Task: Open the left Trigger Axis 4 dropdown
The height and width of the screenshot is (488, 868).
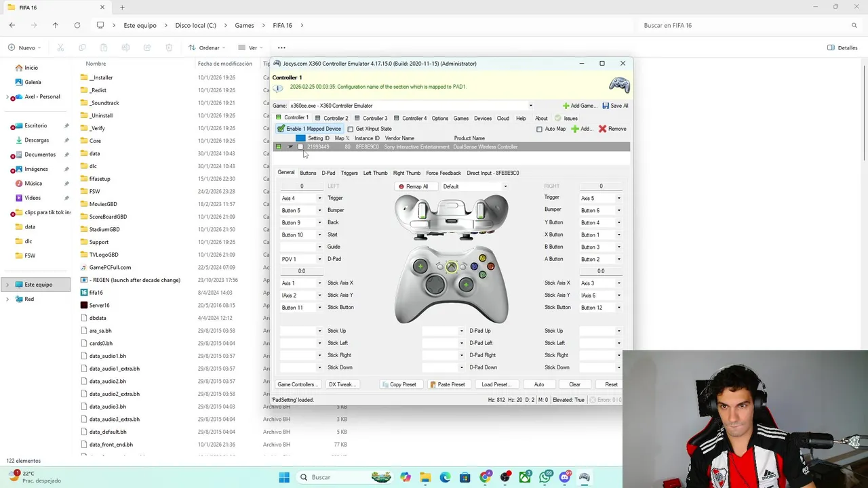Action: point(319,199)
